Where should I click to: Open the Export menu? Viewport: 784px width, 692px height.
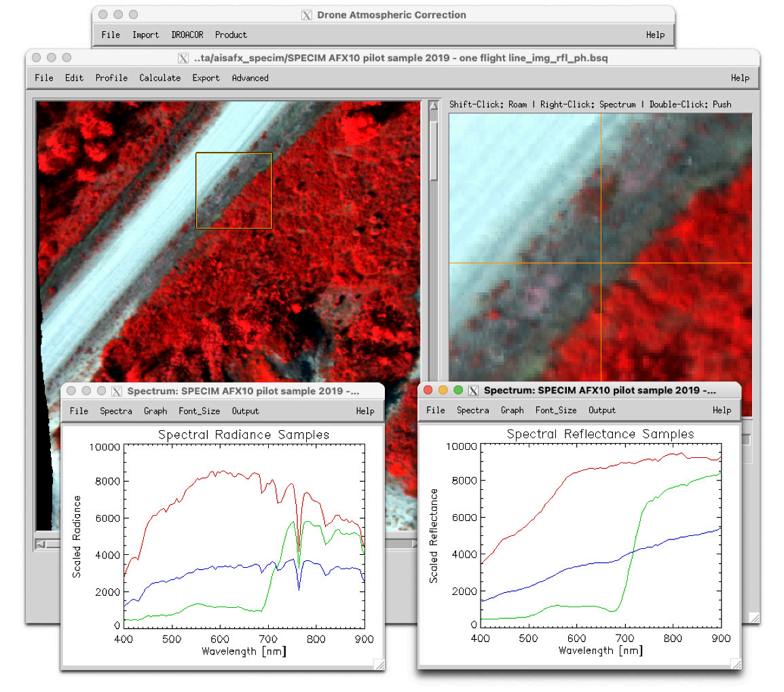pyautogui.click(x=206, y=78)
